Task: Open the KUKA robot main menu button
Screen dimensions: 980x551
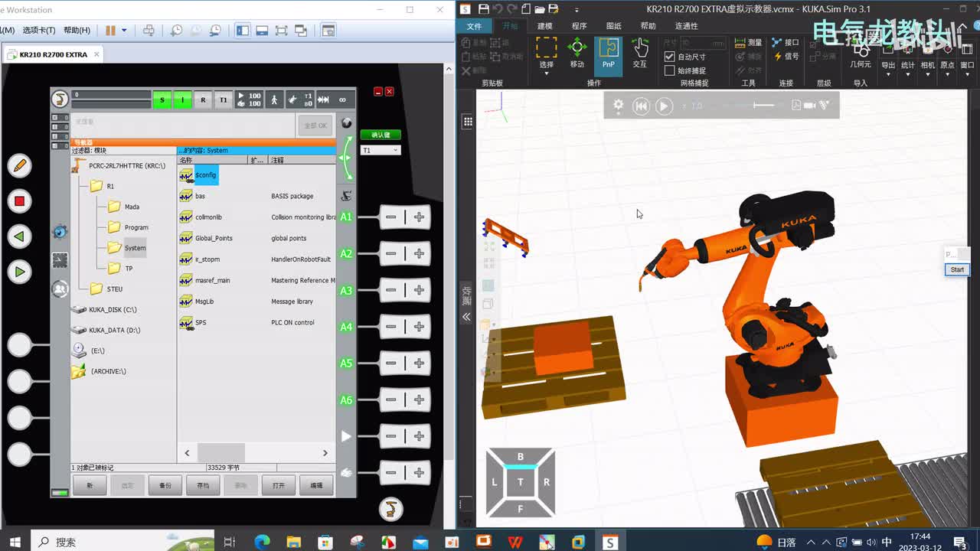Action: [60, 99]
